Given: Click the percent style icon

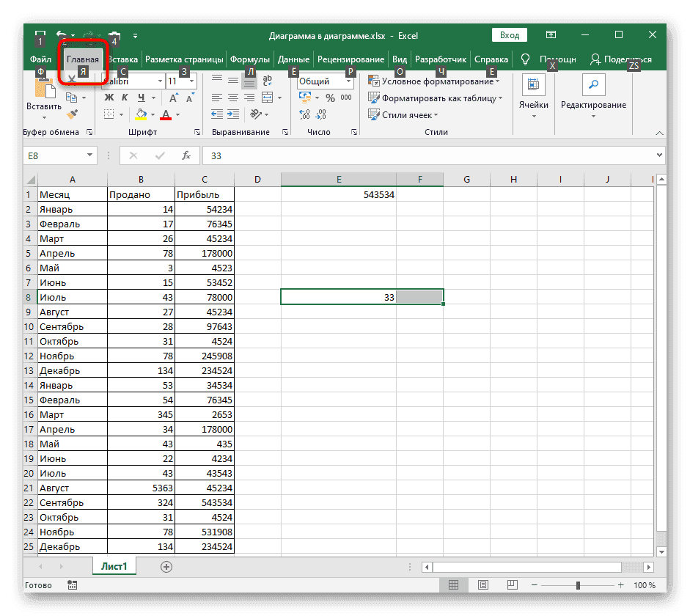Looking at the screenshot, I should pyautogui.click(x=330, y=98).
